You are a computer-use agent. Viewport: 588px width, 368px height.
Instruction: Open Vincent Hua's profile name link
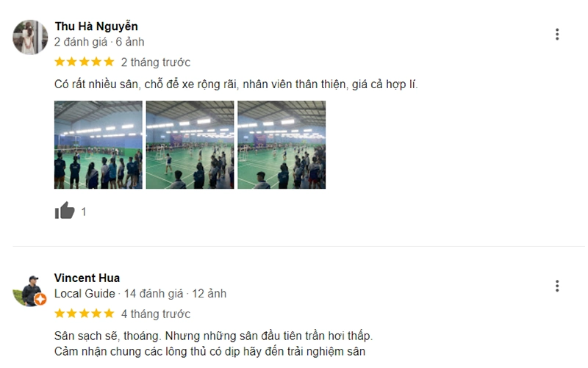pos(87,278)
